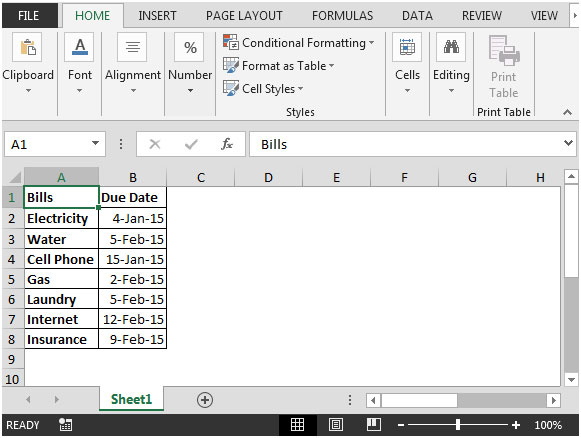Add a new sheet with plus button
This screenshot has height=438, width=581.
click(205, 400)
